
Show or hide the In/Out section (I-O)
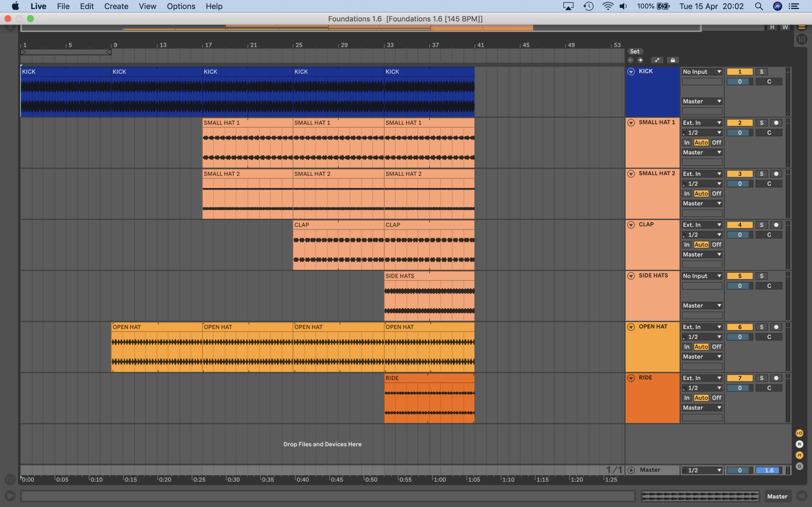(x=799, y=433)
